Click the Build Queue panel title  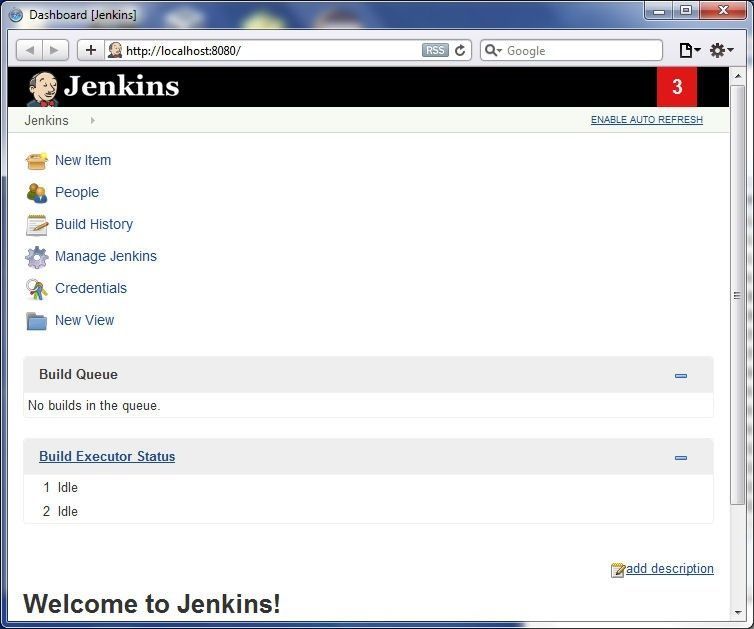(x=78, y=374)
